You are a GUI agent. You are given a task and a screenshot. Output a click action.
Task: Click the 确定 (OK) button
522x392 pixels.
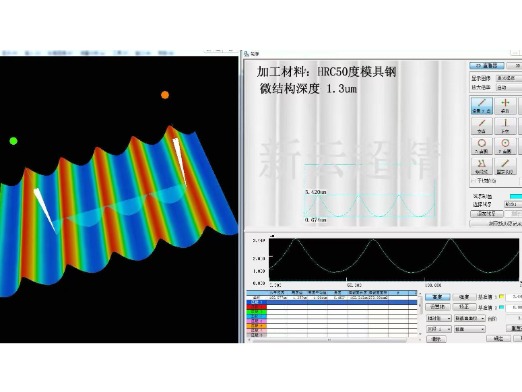498,339
